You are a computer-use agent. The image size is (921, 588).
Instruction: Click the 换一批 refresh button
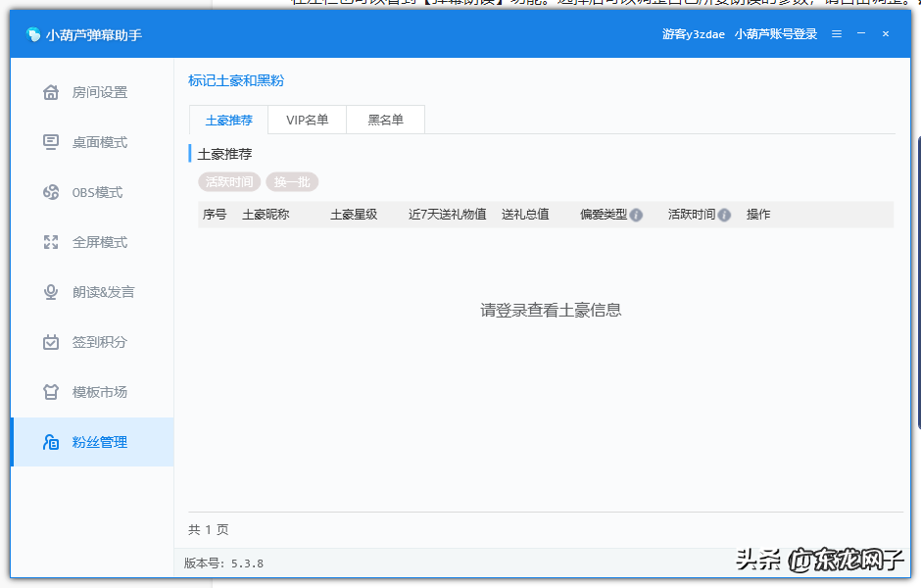pos(291,181)
